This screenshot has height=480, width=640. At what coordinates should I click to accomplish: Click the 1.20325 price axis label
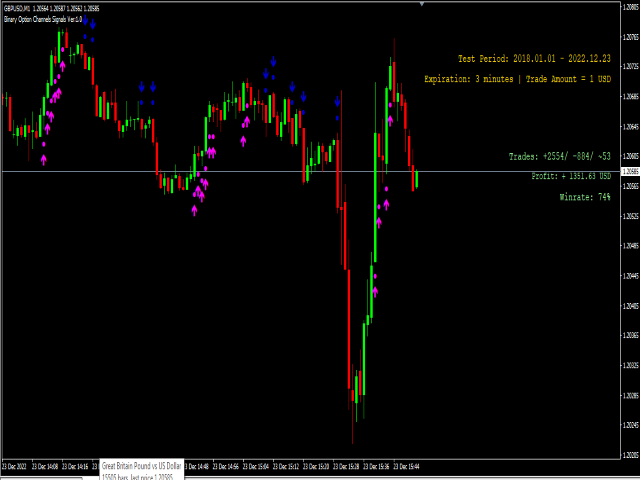click(631, 365)
